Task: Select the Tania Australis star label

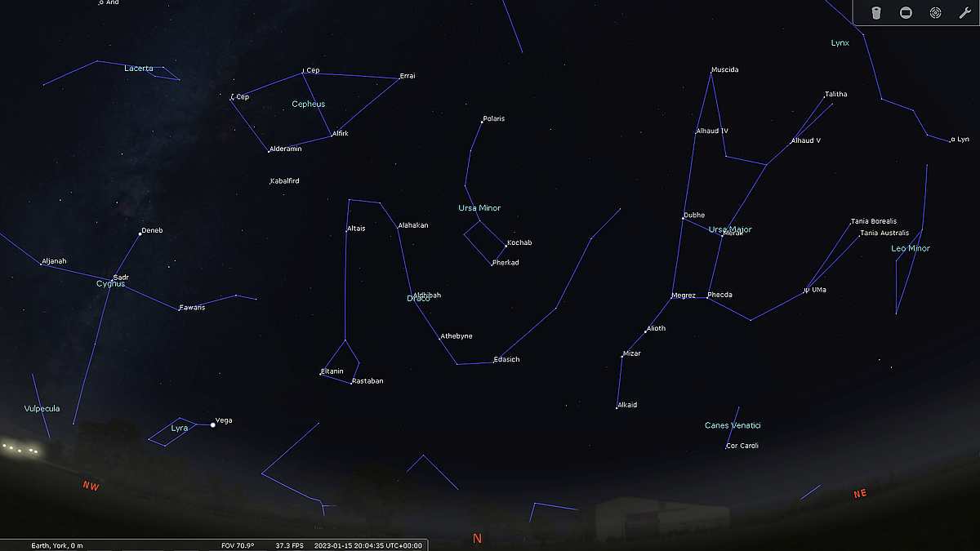Action: (884, 233)
